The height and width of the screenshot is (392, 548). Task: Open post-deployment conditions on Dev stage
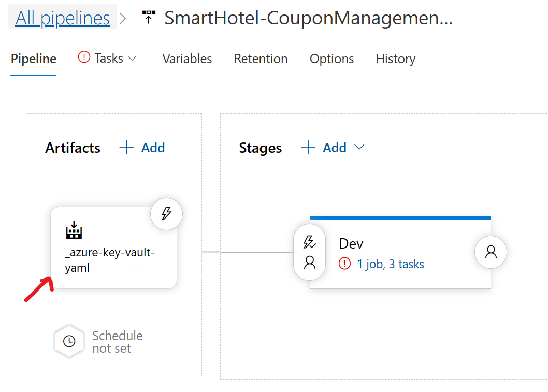point(491,252)
